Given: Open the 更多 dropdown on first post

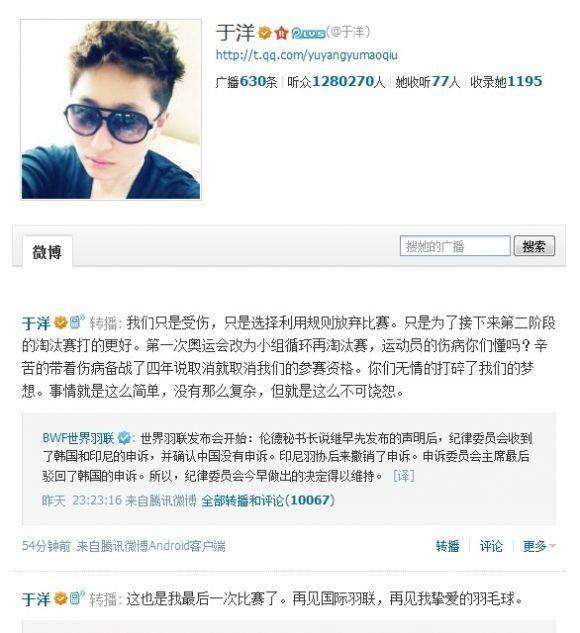Looking at the screenshot, I should click(539, 546).
